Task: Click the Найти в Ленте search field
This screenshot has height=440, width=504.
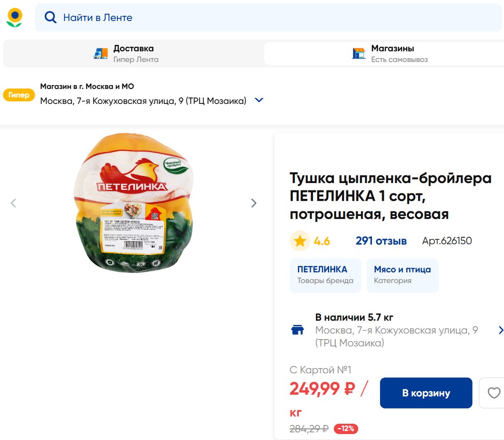Action: point(276,18)
